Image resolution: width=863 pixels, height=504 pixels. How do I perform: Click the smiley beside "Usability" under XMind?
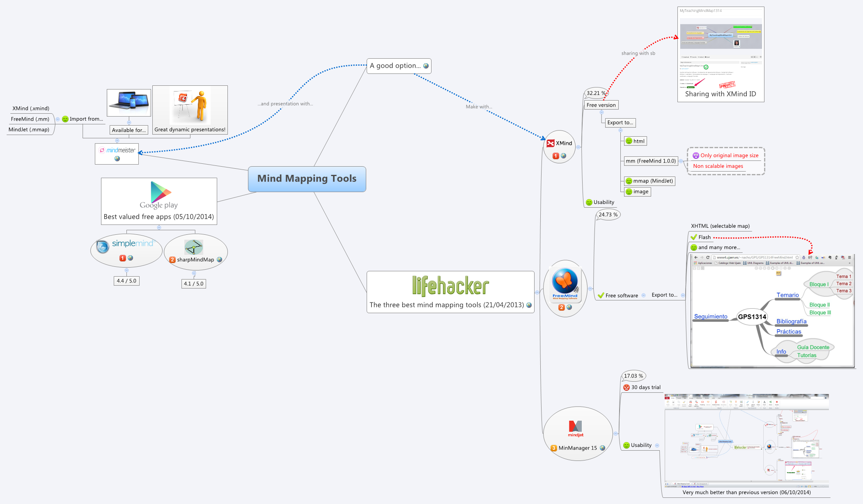pyautogui.click(x=589, y=202)
